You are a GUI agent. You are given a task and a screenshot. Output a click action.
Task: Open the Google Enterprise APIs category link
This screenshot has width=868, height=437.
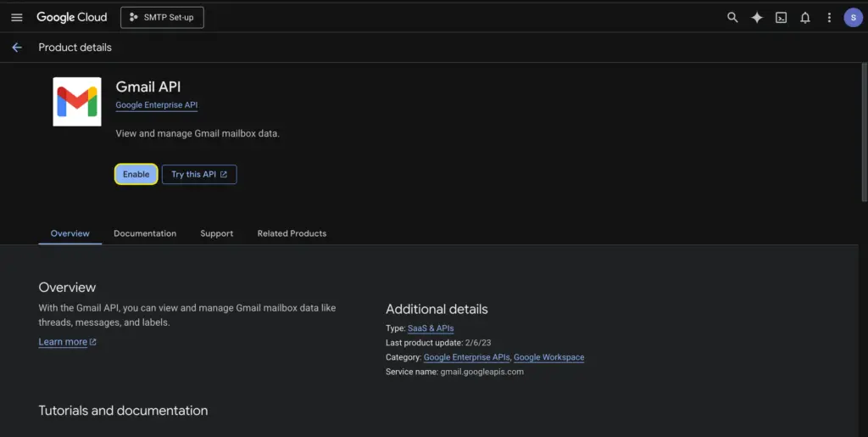pos(467,357)
